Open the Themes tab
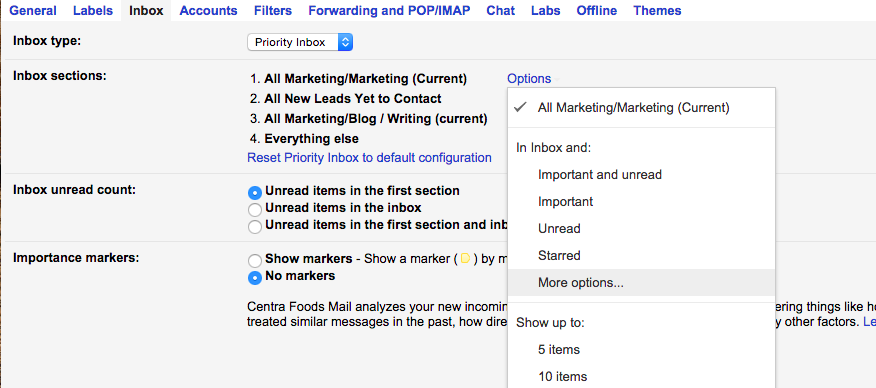 pyautogui.click(x=657, y=11)
